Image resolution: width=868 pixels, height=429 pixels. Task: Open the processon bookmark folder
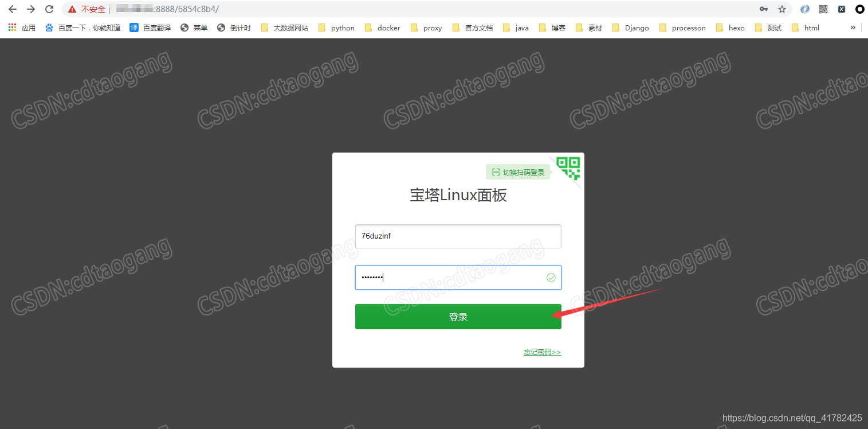tap(682, 28)
